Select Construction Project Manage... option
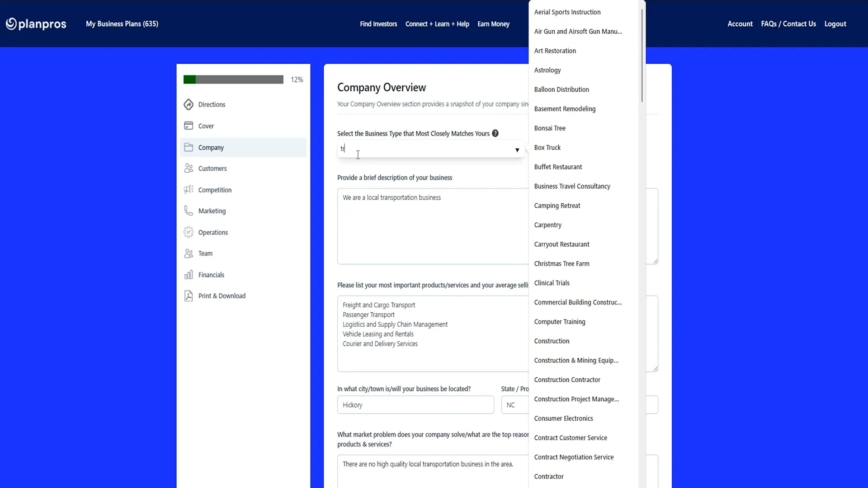 [583, 399]
